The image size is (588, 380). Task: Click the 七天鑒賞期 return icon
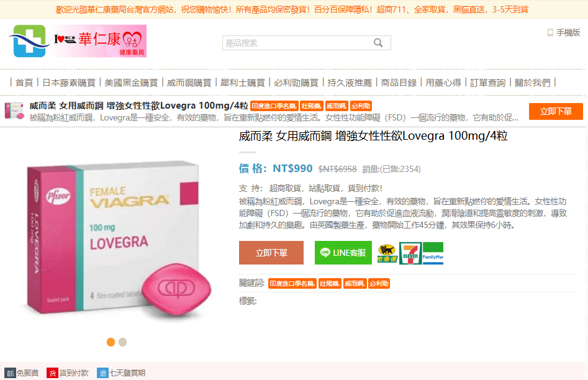pos(102,373)
